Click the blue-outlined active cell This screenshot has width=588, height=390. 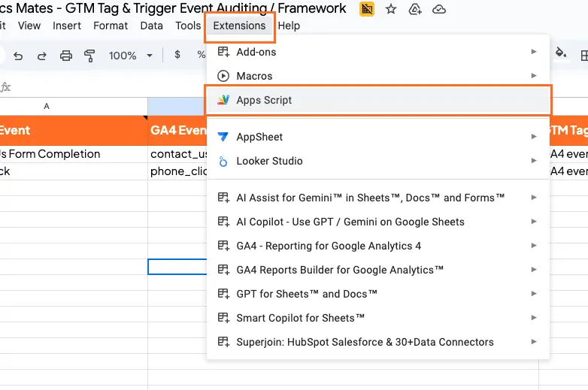(177, 267)
